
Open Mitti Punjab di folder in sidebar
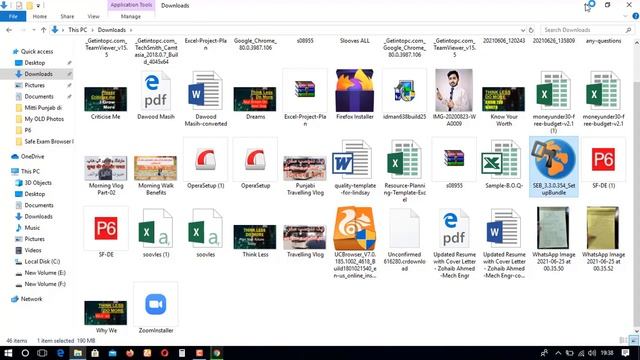point(43,108)
